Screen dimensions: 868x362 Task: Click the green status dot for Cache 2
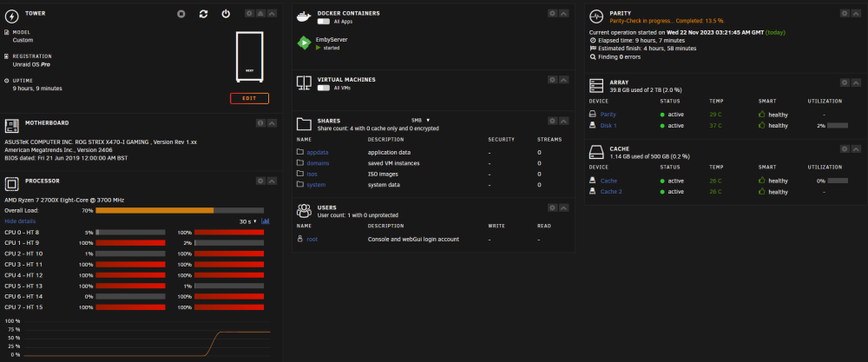pos(662,192)
